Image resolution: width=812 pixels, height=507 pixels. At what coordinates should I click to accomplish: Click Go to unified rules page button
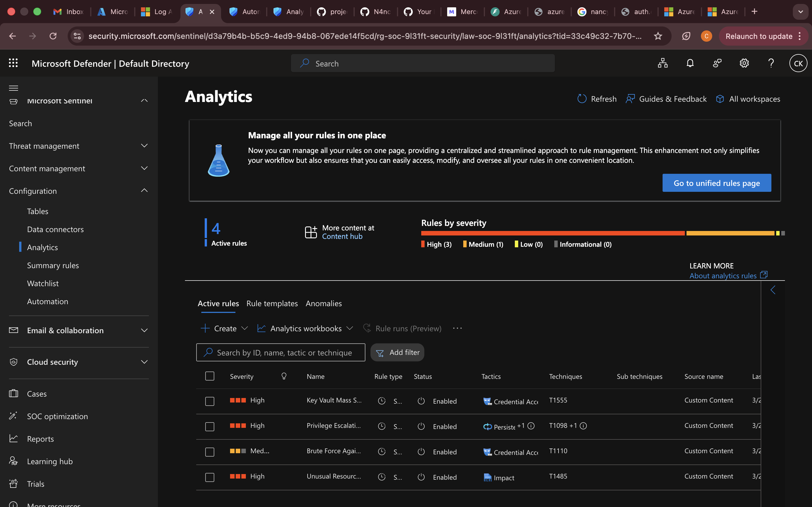coord(716,183)
